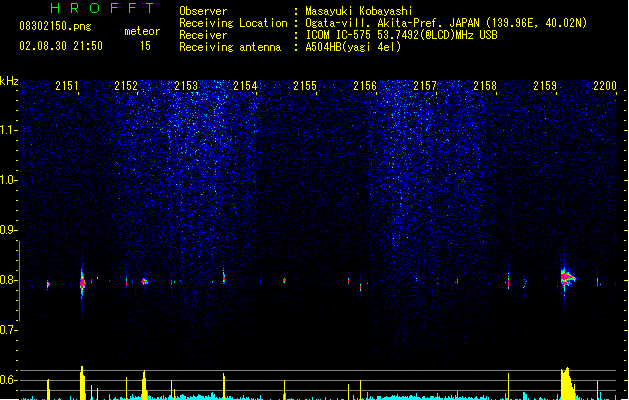Viewport: 629px width, 400px height.
Task: Click the 1.1 kHz axis label
Action: click(8, 130)
